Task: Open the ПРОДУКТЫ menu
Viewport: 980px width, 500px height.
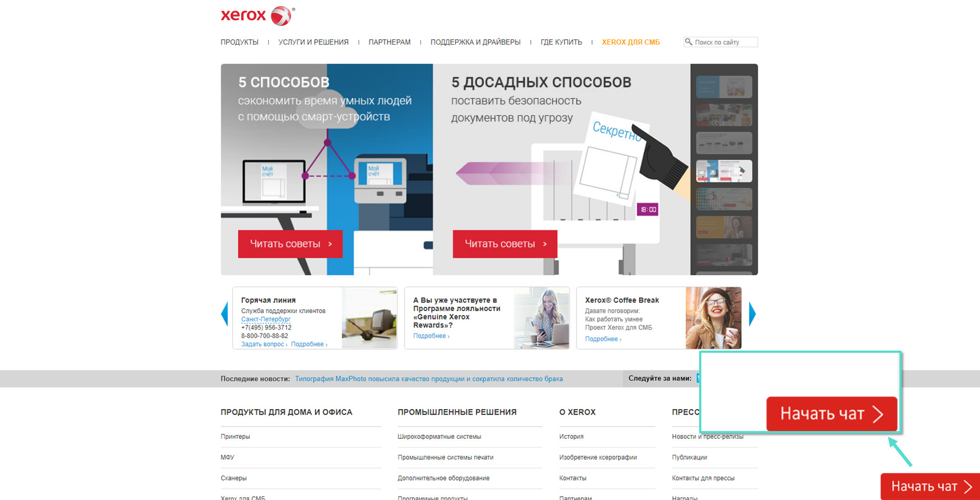Action: pos(239,42)
